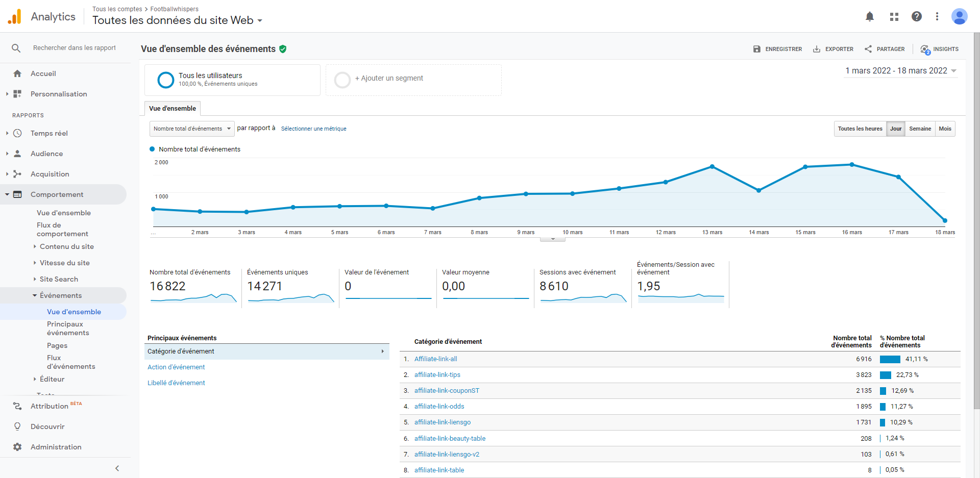Click the report search input field
980x478 pixels.
[75, 48]
